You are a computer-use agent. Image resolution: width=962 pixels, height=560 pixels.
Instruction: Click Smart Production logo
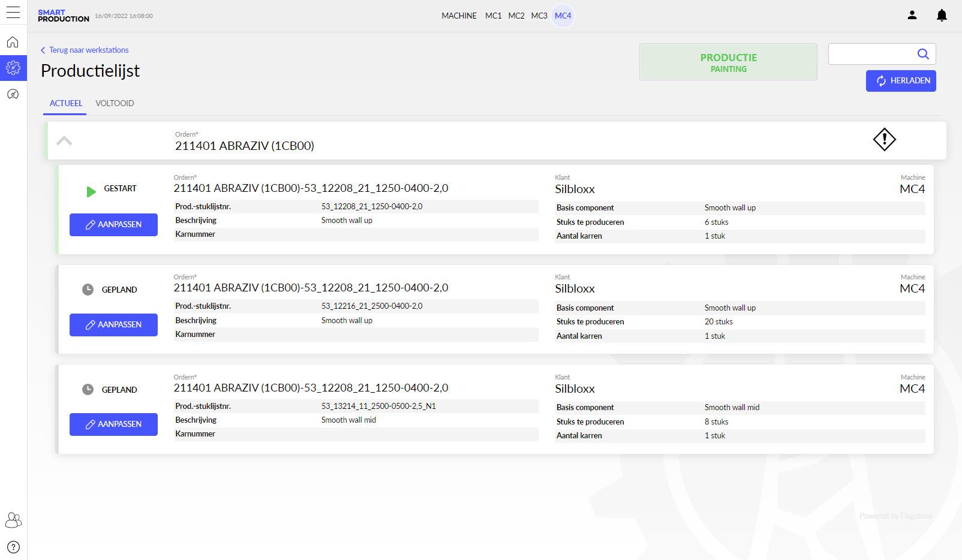coord(63,16)
